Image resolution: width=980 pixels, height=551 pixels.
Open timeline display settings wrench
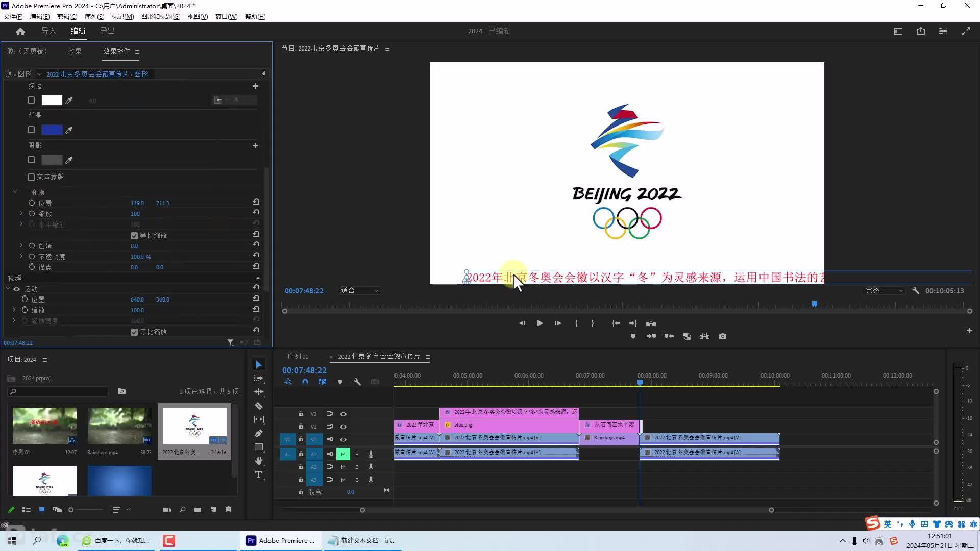click(x=357, y=382)
